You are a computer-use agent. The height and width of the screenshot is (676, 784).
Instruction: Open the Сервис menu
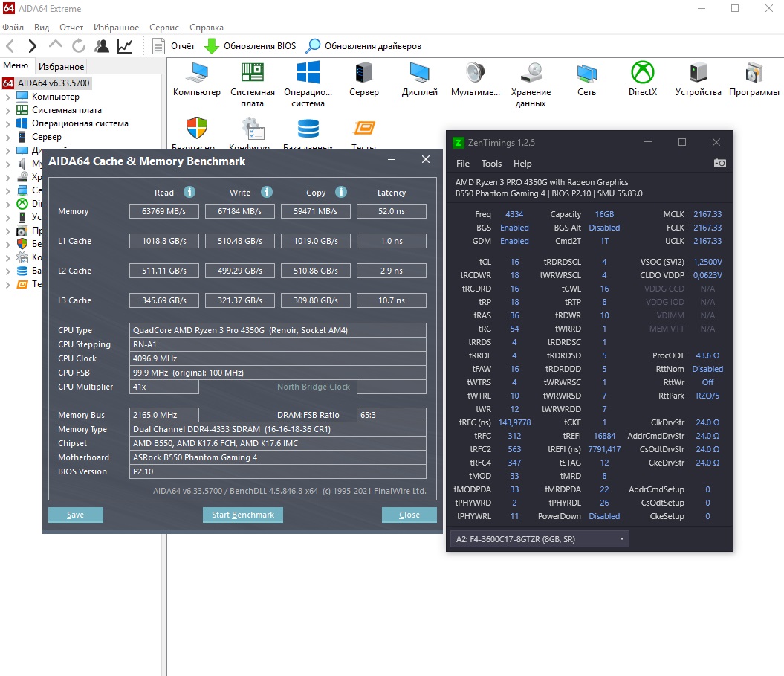coord(164,27)
